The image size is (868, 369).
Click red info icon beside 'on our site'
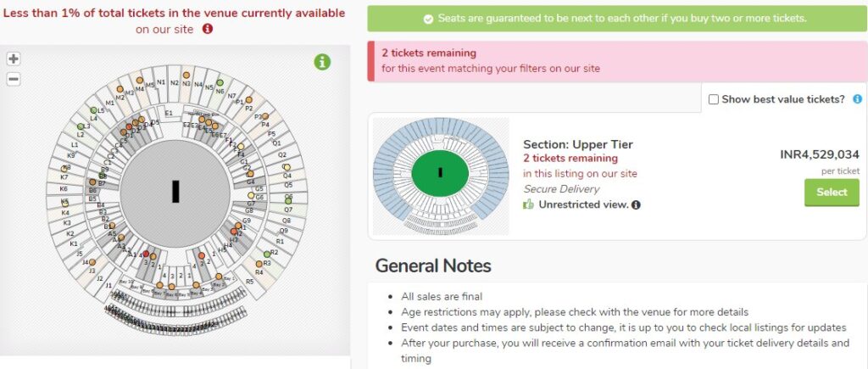pos(208,28)
